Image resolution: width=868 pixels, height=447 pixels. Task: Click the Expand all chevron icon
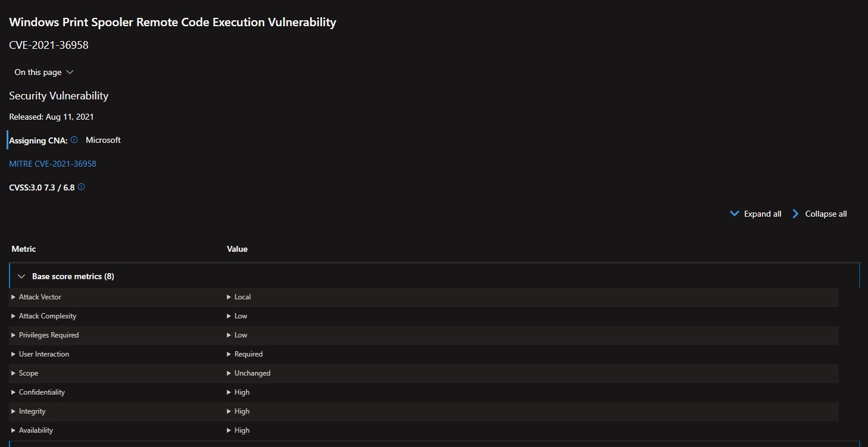[735, 214]
